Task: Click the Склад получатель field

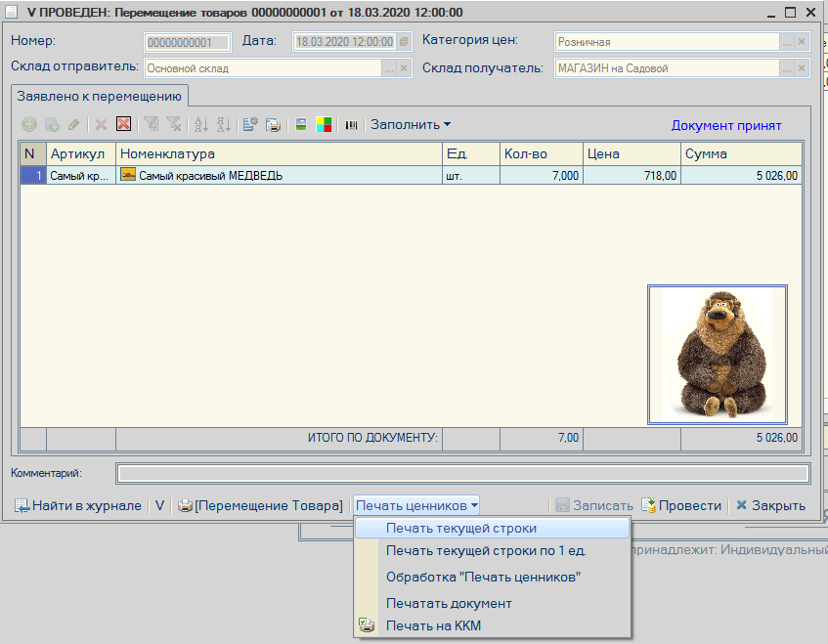Action: tap(667, 68)
